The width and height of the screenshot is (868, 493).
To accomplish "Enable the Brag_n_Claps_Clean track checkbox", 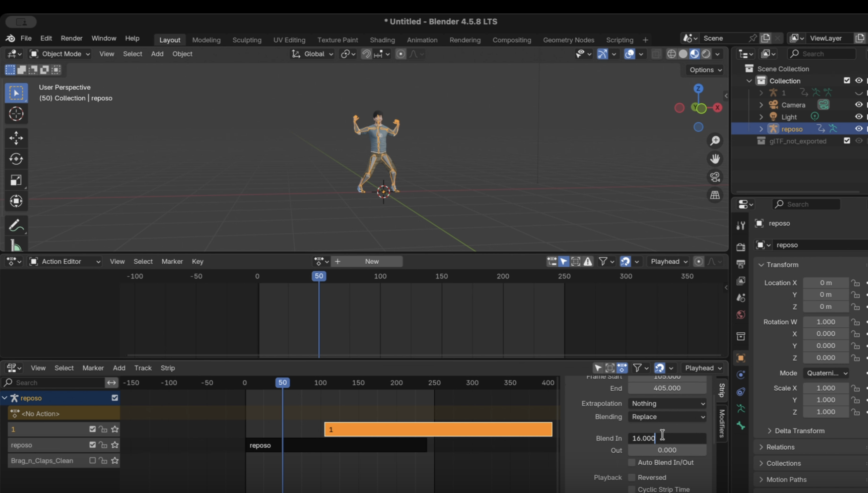I will [92, 460].
